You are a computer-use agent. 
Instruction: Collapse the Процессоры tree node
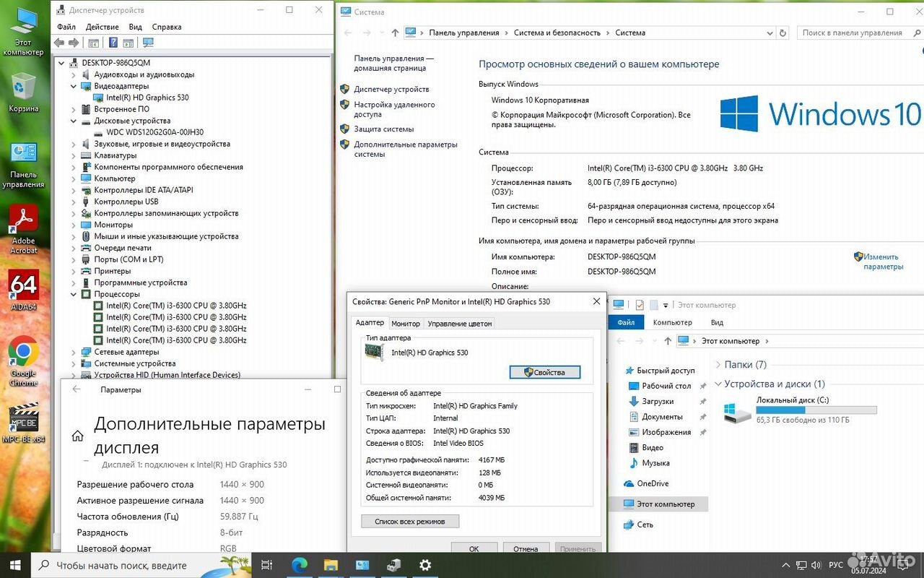[74, 294]
